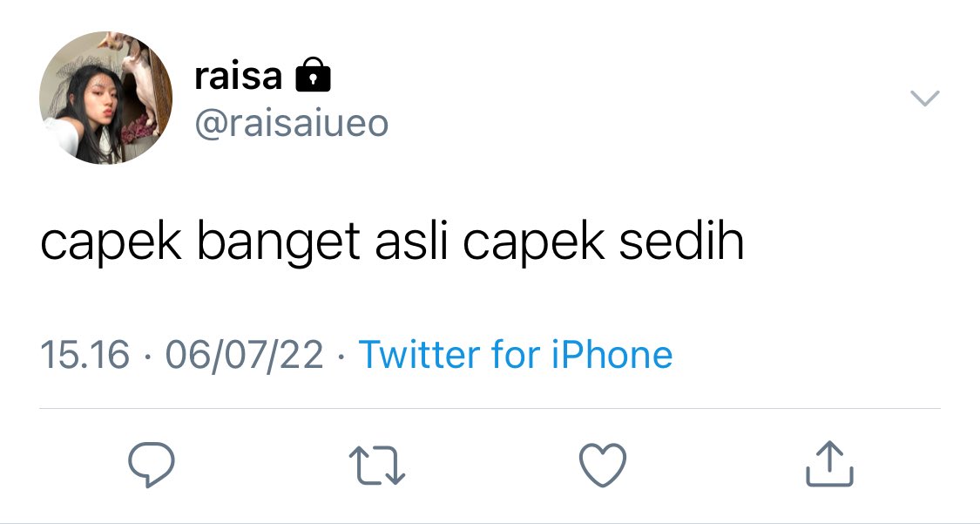Click the word banget in the tweet

278,244
